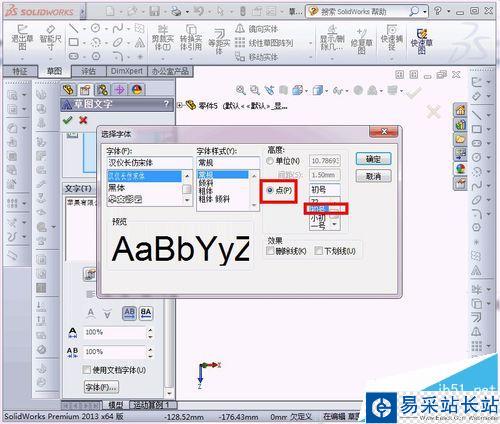
Task: Open Display/Delete Relations (显示/删除几何关系)
Action: [332, 37]
